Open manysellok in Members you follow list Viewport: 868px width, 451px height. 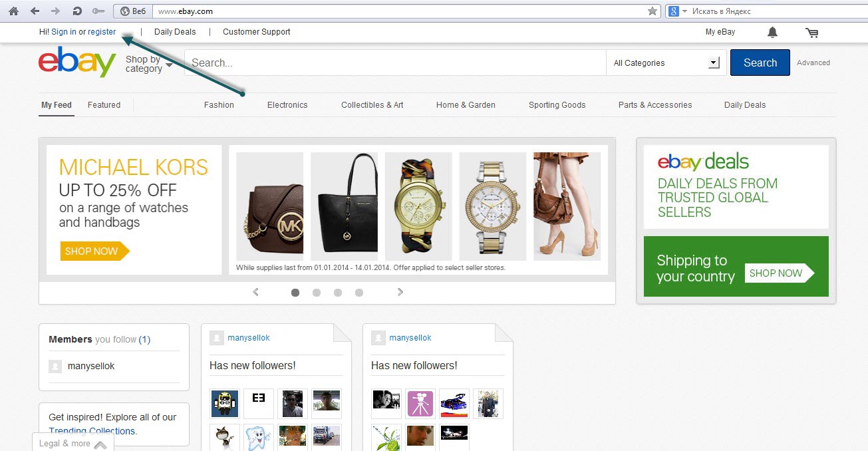[91, 367]
